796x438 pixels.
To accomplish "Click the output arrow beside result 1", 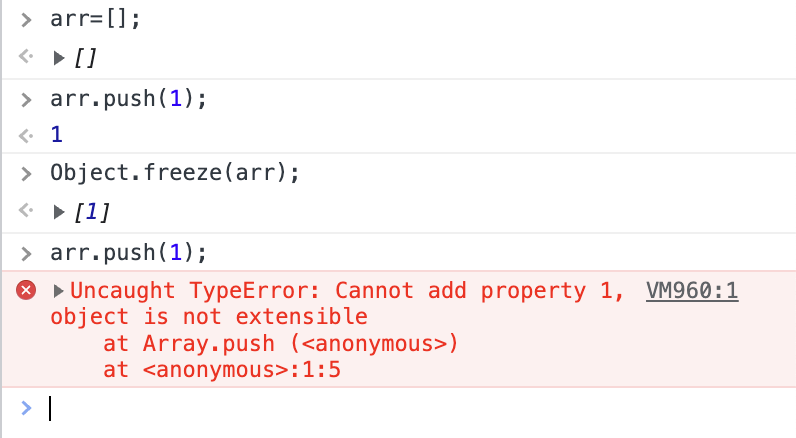I will tap(27, 134).
